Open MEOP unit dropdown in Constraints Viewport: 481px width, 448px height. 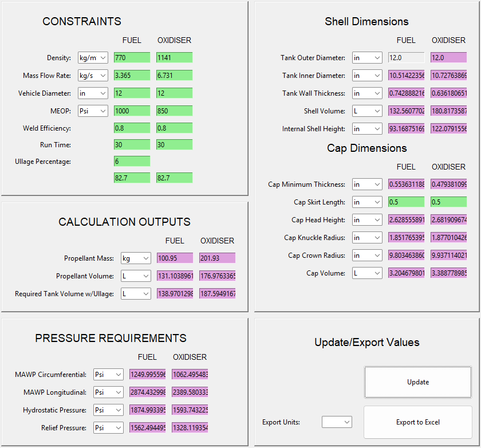click(x=93, y=111)
